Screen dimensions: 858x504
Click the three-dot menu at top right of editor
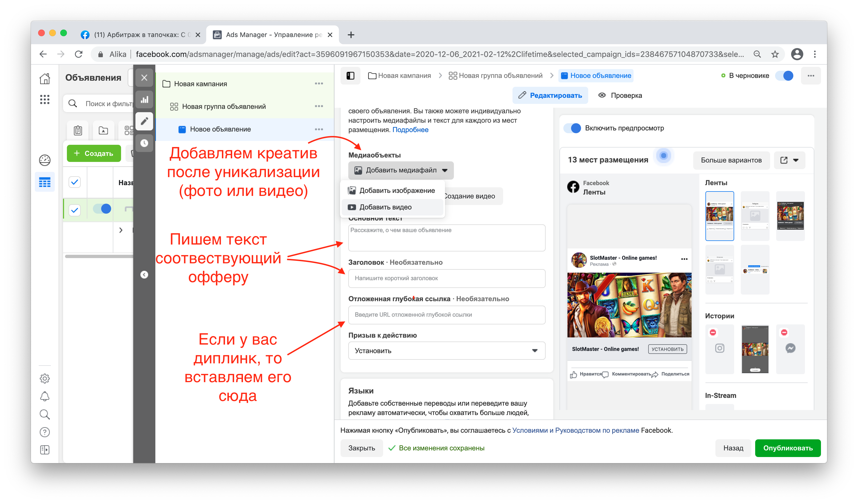(811, 75)
